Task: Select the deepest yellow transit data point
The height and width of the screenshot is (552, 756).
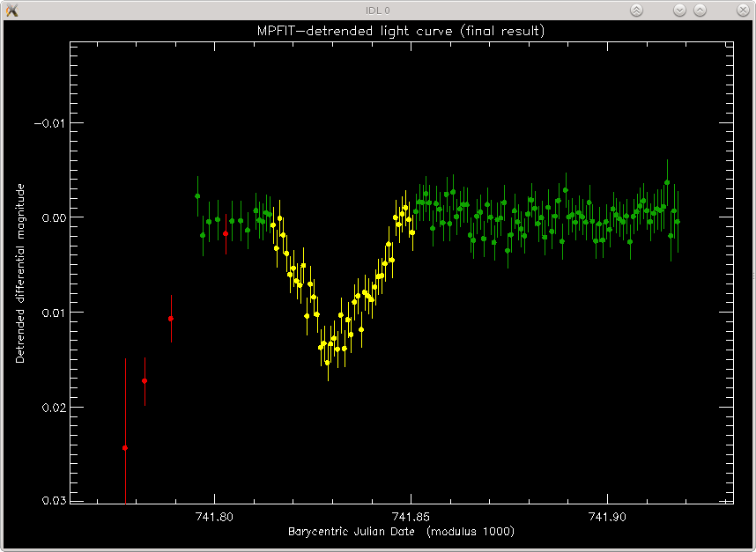Action: coord(328,363)
